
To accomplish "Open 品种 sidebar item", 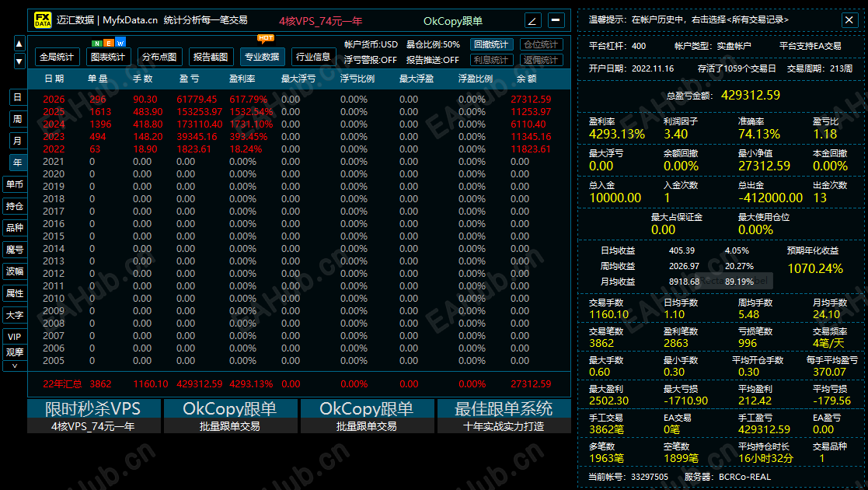I will tap(15, 227).
